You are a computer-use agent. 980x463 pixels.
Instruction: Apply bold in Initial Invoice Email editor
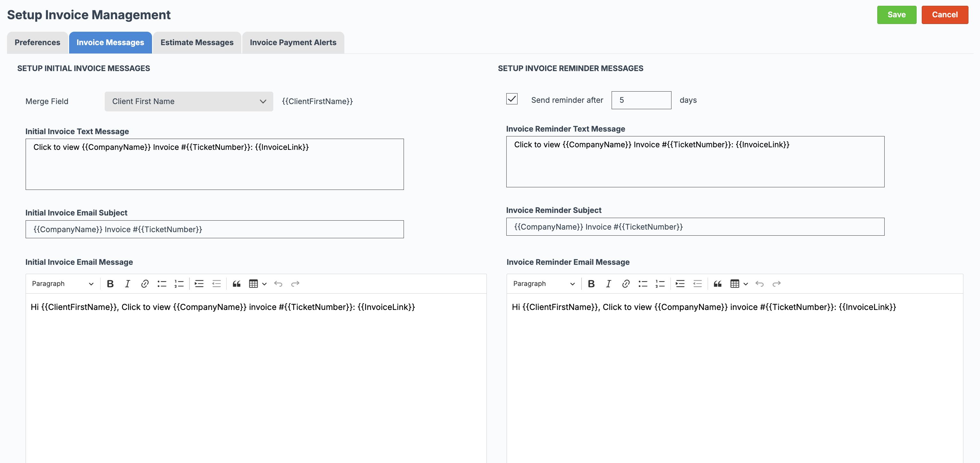click(110, 284)
